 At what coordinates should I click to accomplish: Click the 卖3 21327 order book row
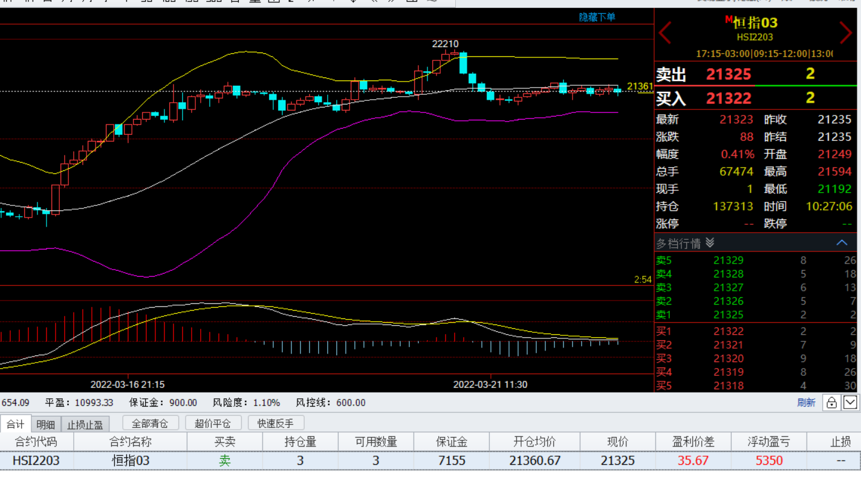coord(756,288)
